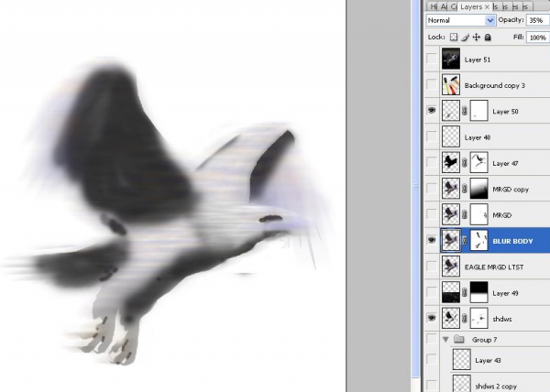Click the mask link icon on Layer 49
550x392 pixels.
point(465,292)
